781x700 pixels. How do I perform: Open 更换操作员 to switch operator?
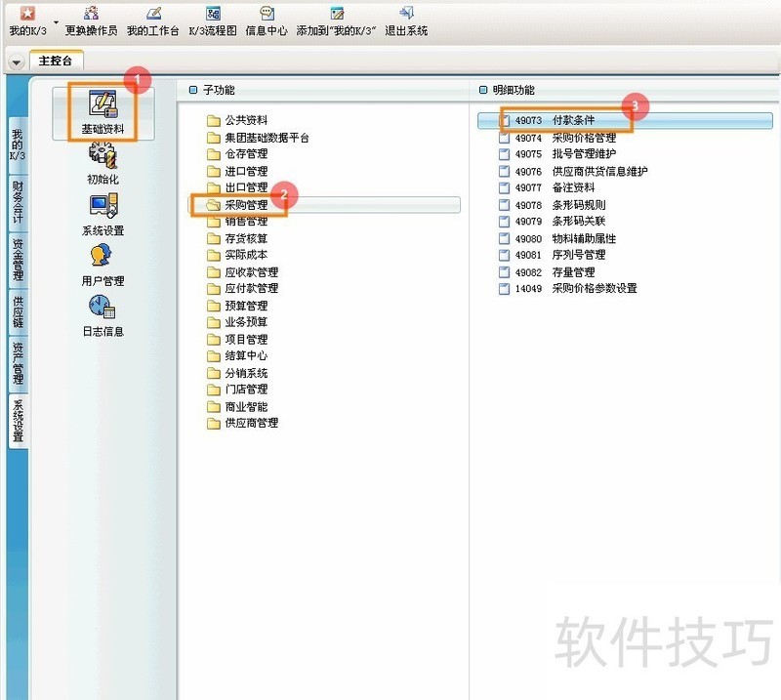(91, 21)
